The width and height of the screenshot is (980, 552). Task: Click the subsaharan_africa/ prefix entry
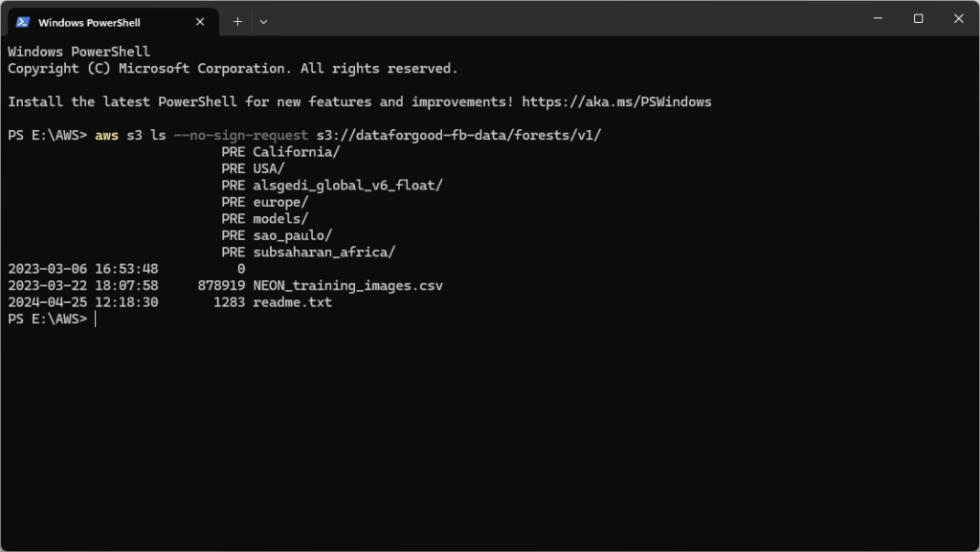[323, 253]
